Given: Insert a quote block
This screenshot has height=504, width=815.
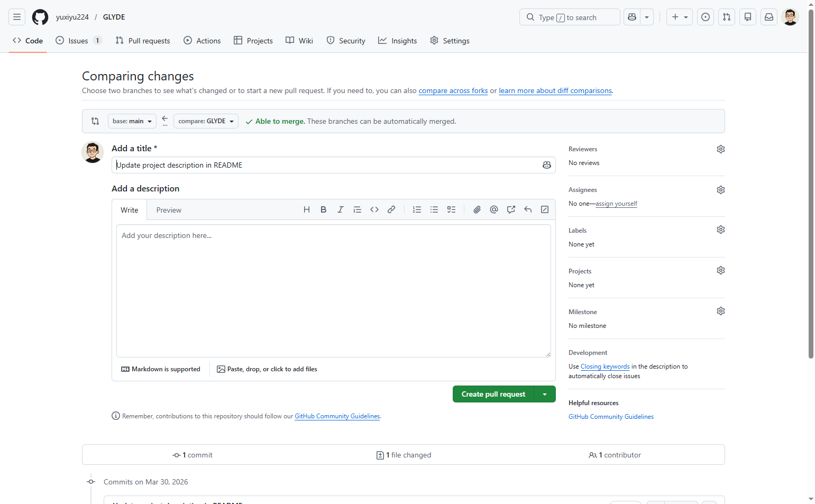Looking at the screenshot, I should tap(358, 209).
